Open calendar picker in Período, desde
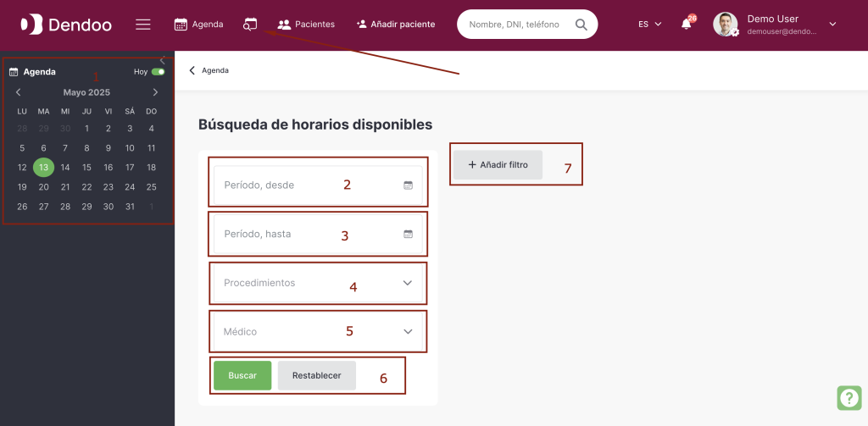 (x=408, y=185)
